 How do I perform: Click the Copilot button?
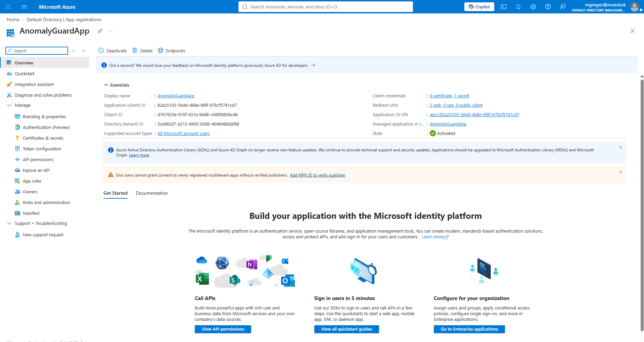pyautogui.click(x=479, y=7)
